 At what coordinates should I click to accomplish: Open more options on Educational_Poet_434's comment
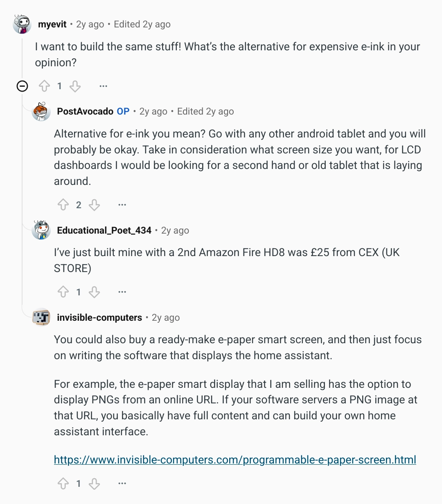[122, 292]
